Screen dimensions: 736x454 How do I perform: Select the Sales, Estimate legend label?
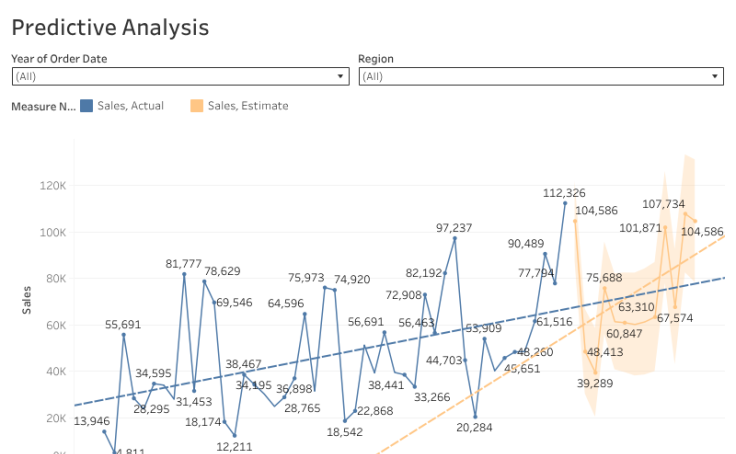[x=247, y=105]
